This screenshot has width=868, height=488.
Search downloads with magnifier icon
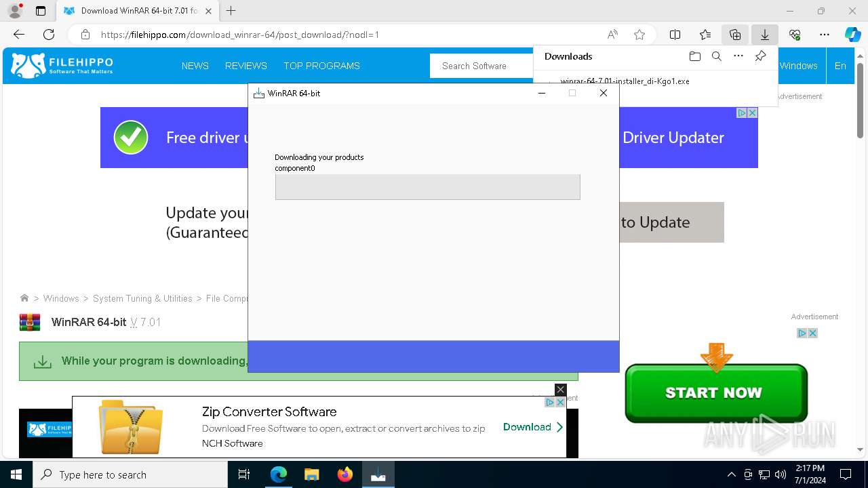717,56
